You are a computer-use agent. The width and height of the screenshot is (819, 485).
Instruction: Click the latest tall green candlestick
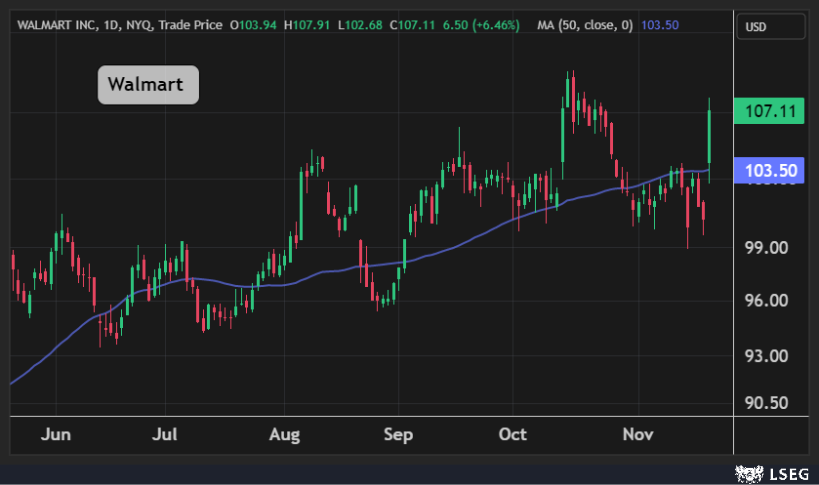click(x=709, y=135)
